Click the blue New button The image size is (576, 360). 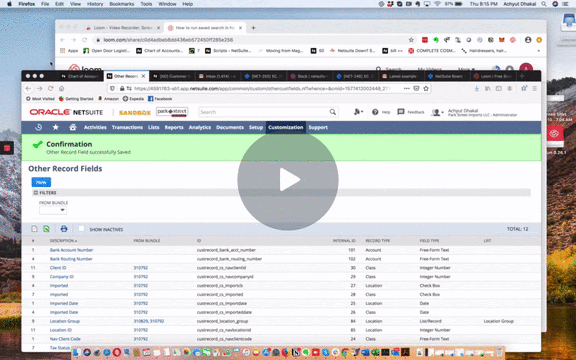[41, 182]
